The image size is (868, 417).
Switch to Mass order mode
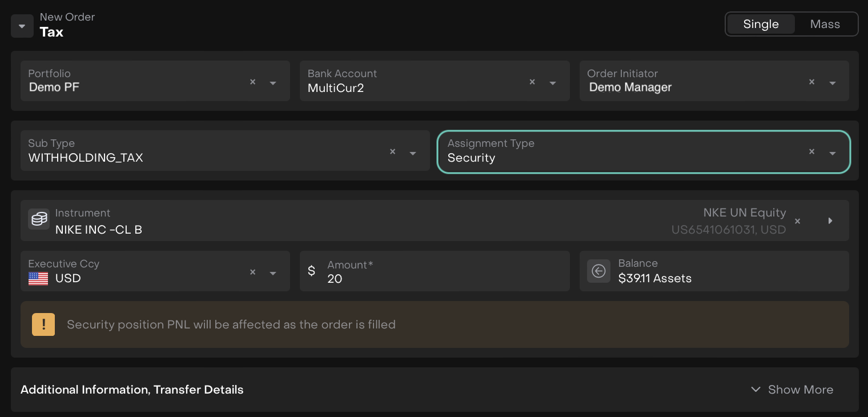[x=825, y=24]
